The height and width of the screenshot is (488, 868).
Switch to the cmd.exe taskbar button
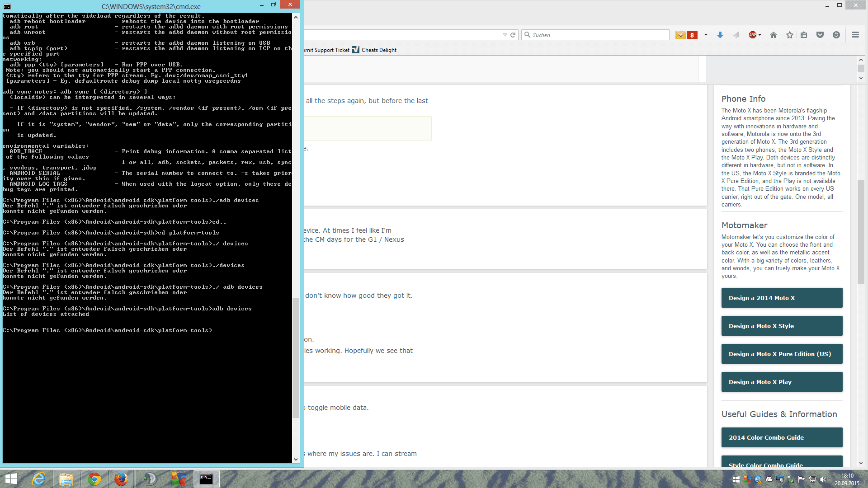pyautogui.click(x=206, y=479)
